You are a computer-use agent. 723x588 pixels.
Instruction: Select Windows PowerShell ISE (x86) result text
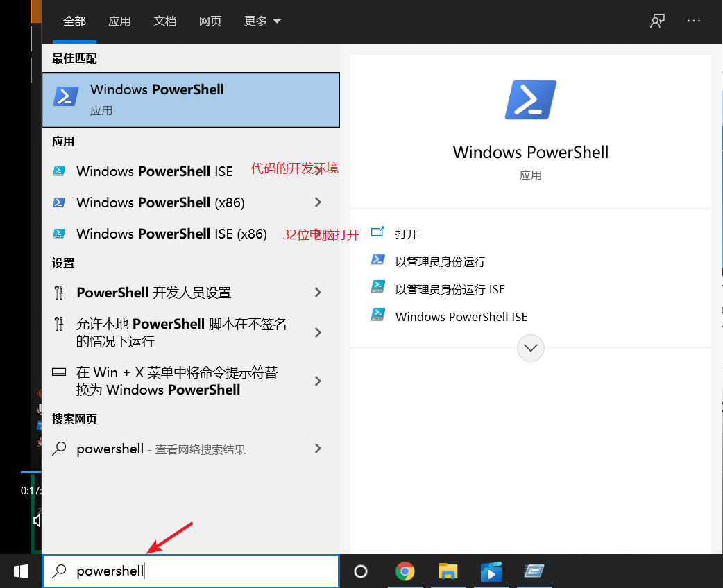point(171,234)
